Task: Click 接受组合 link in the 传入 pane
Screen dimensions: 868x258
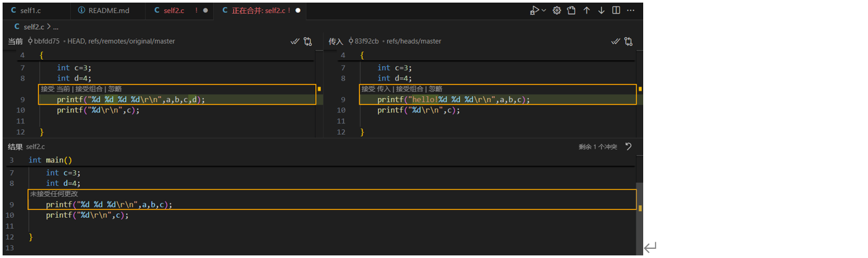Action: coord(410,89)
